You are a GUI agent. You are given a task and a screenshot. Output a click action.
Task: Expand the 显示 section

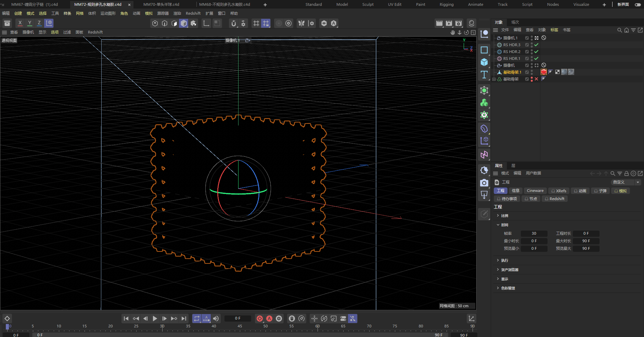(x=498, y=279)
